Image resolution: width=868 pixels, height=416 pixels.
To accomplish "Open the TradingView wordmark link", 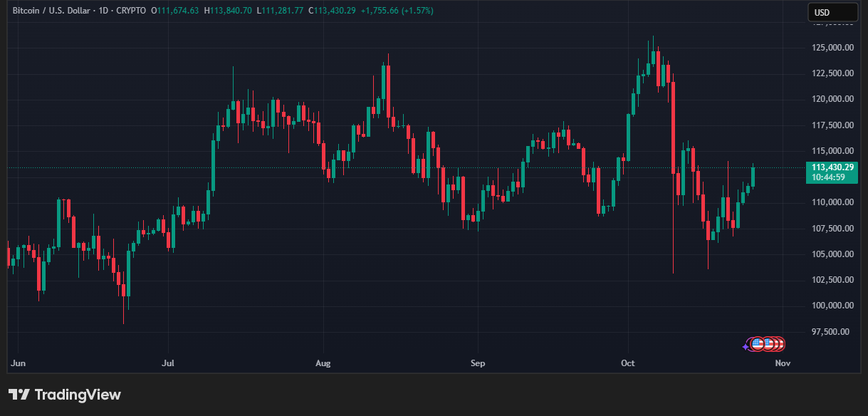I will [78, 395].
